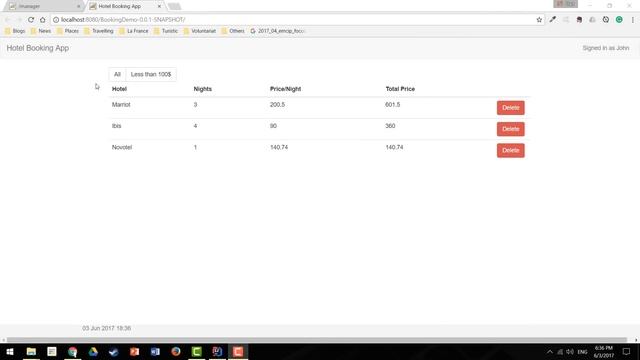Go to the browser home page icon

click(x=42, y=20)
